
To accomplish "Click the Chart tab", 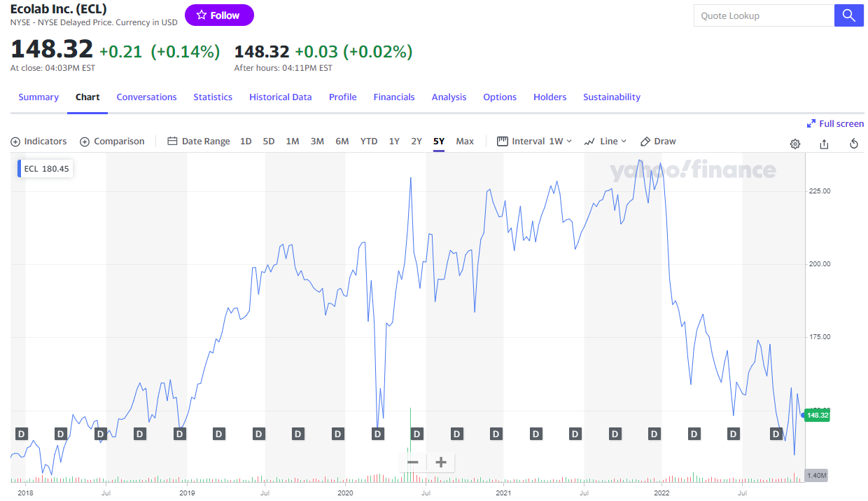I will point(87,97).
